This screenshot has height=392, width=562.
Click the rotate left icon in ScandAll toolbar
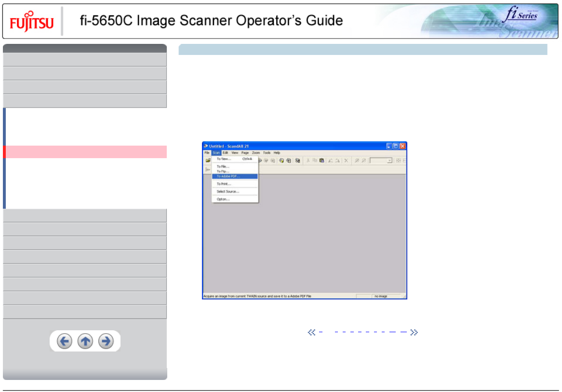pyautogui.click(x=331, y=161)
